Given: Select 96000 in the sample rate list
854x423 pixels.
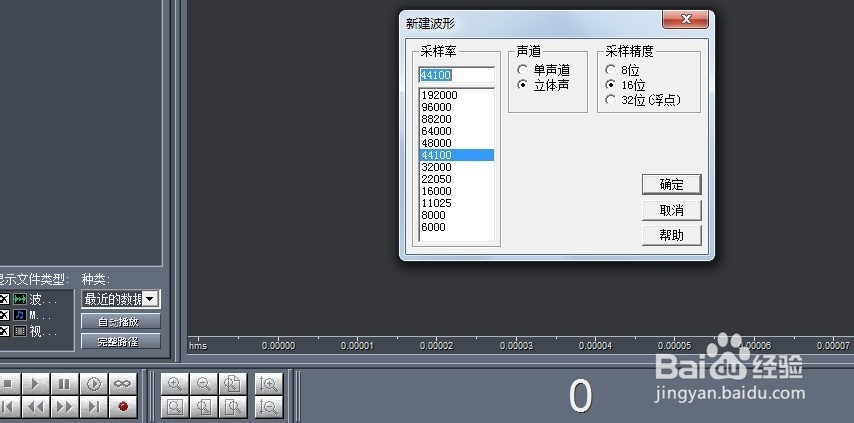Looking at the screenshot, I should coord(457,107).
